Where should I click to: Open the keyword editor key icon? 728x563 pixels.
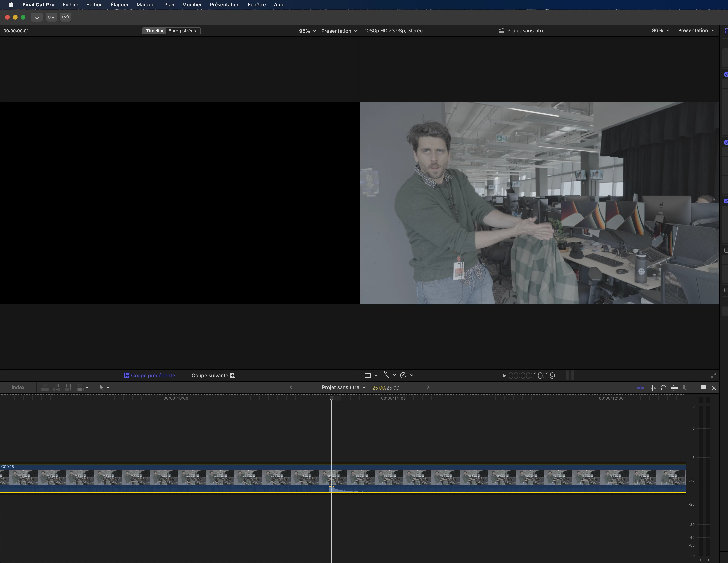click(51, 17)
